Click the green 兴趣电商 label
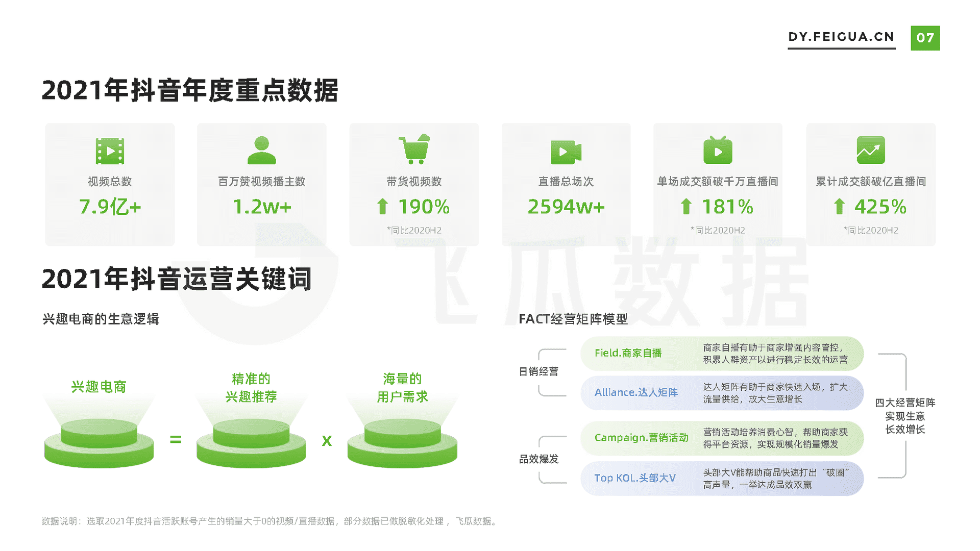 99,387
